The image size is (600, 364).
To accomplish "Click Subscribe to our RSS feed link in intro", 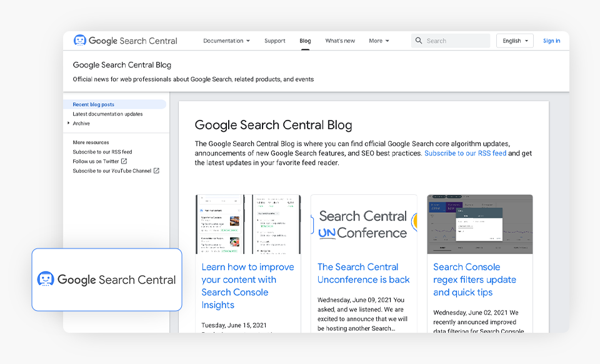I will point(465,153).
